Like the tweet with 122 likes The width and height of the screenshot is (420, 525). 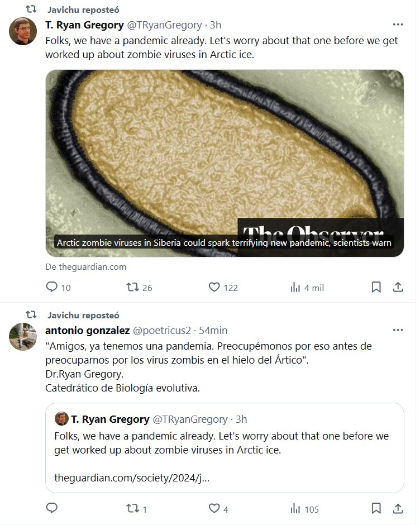214,287
